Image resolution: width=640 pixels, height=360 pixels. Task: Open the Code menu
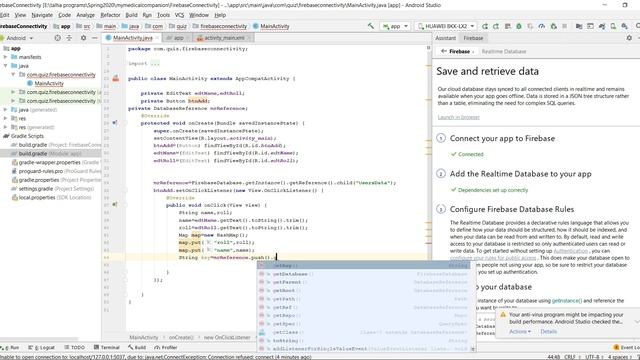(64, 15)
